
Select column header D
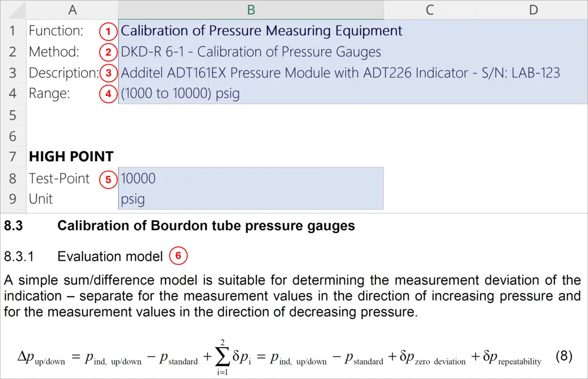pyautogui.click(x=532, y=10)
